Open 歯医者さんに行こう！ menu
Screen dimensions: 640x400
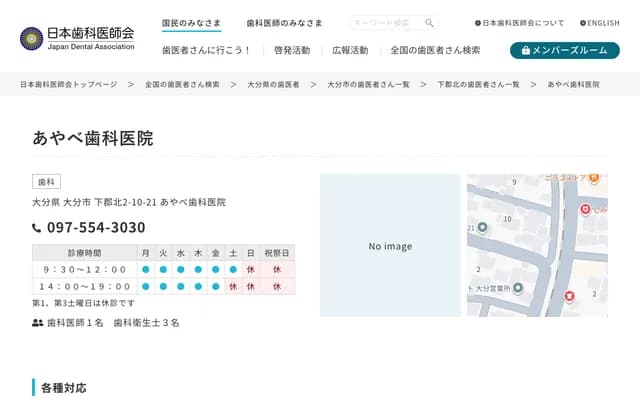click(x=207, y=50)
